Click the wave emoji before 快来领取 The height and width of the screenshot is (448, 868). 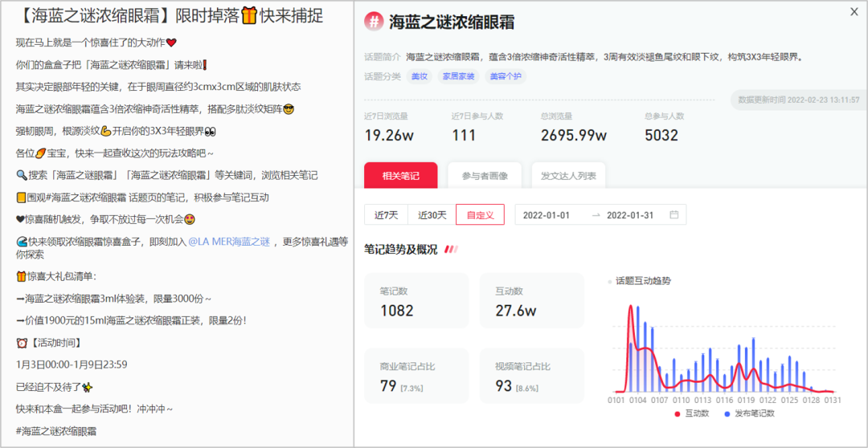point(21,241)
